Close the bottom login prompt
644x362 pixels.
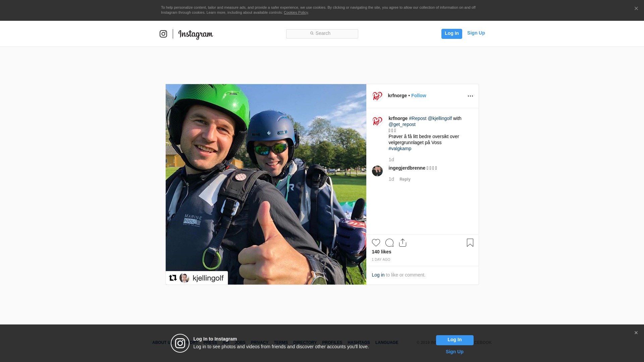(x=636, y=333)
